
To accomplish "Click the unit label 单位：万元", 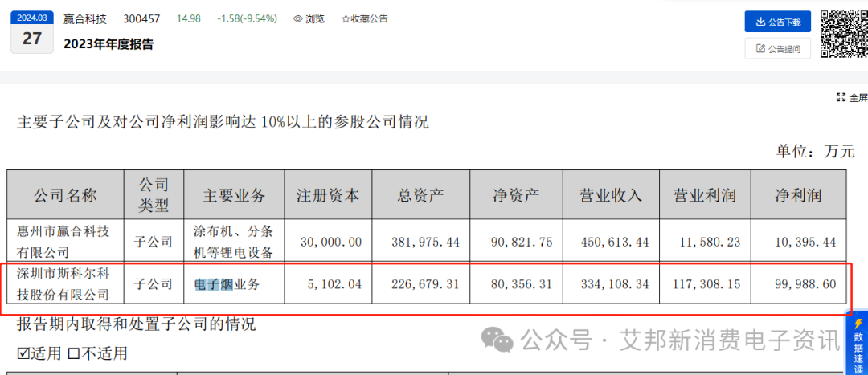I will click(x=816, y=151).
